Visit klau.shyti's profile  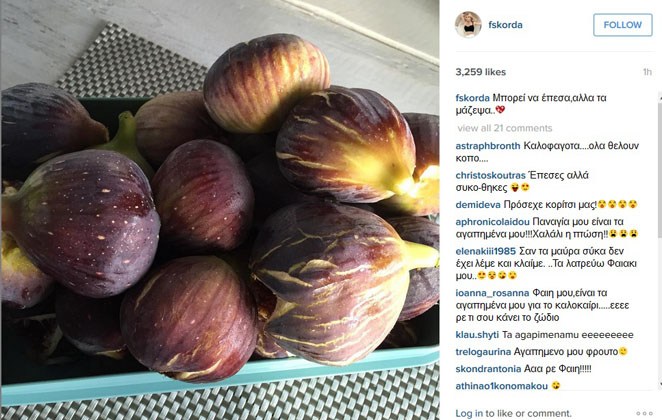pos(477,335)
